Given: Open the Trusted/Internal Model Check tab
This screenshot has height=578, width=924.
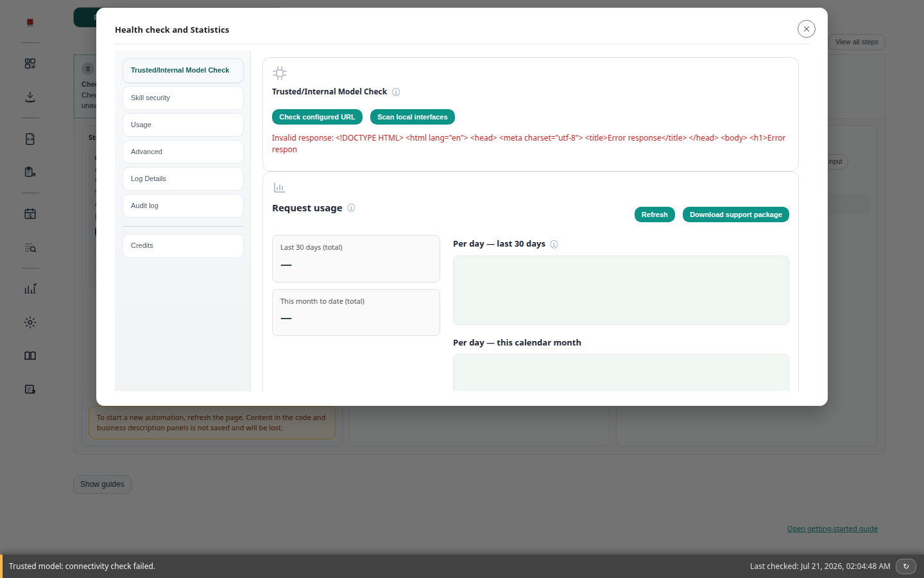Looking at the screenshot, I should coord(183,70).
